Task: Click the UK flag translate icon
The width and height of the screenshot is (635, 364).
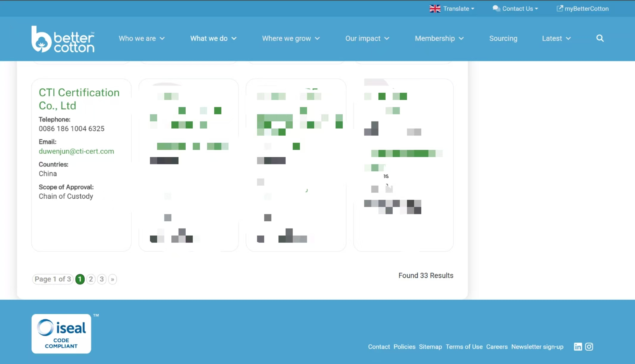Action: [x=435, y=9]
